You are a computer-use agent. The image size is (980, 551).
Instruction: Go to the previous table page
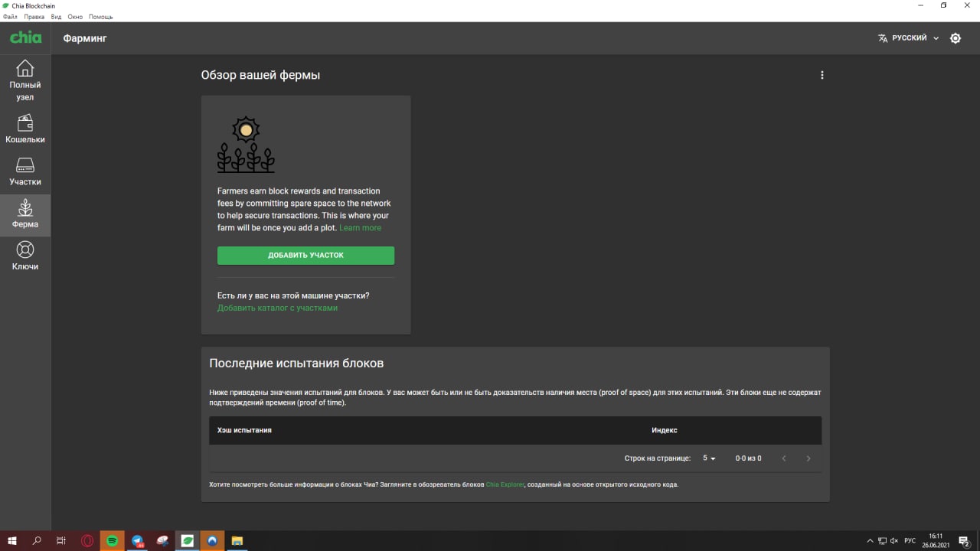pyautogui.click(x=784, y=458)
